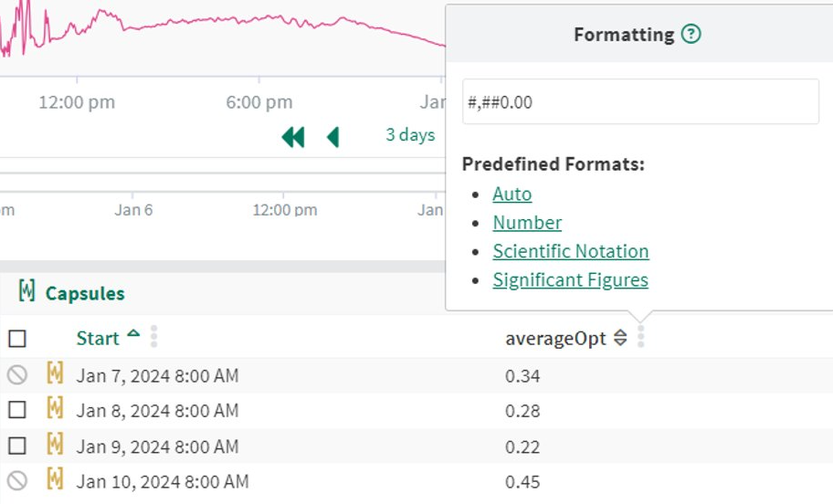
Task: Click the Formatting help question mark icon
Action: [x=691, y=35]
